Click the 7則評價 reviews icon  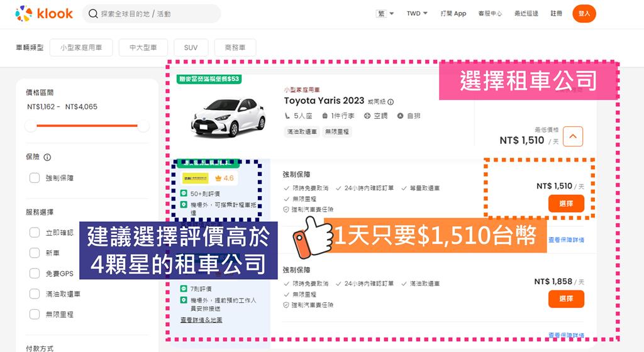(184, 289)
